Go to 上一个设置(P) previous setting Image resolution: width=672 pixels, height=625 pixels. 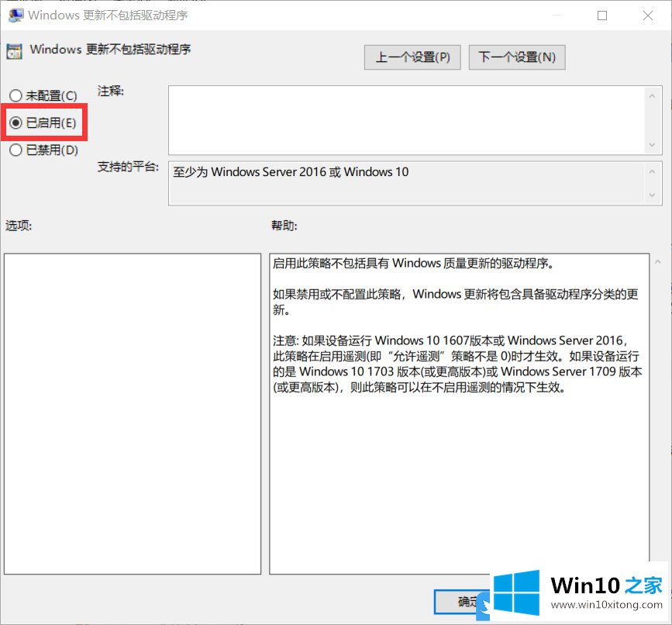(x=412, y=57)
